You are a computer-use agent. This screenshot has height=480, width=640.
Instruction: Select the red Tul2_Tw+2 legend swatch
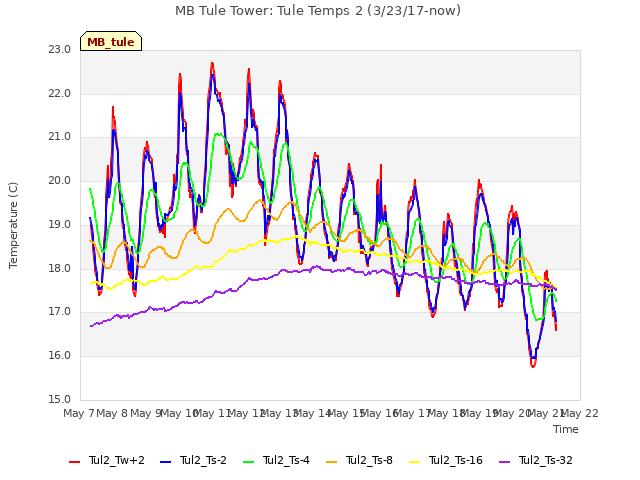tap(74, 462)
